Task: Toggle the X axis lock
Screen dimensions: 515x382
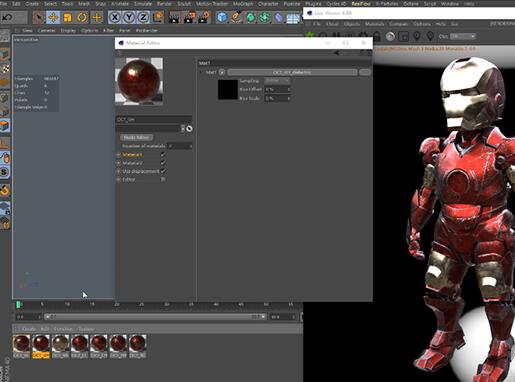Action: [x=115, y=17]
